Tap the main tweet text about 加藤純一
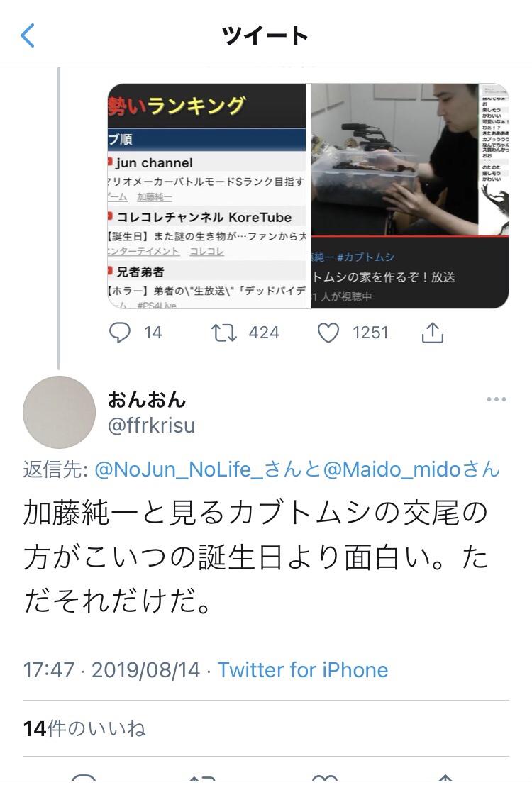 [x=255, y=557]
